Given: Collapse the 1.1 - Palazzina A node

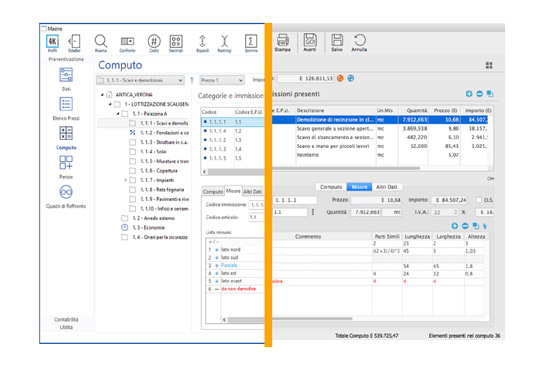Looking at the screenshot, I should 118,113.
